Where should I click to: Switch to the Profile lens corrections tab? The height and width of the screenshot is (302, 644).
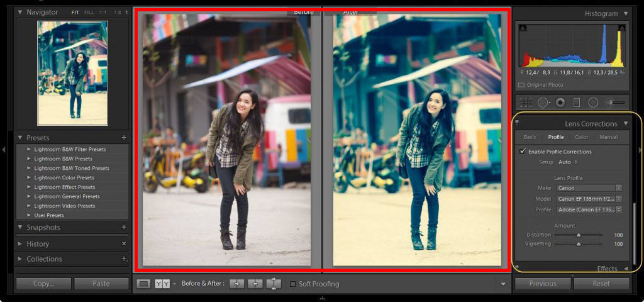click(x=556, y=137)
